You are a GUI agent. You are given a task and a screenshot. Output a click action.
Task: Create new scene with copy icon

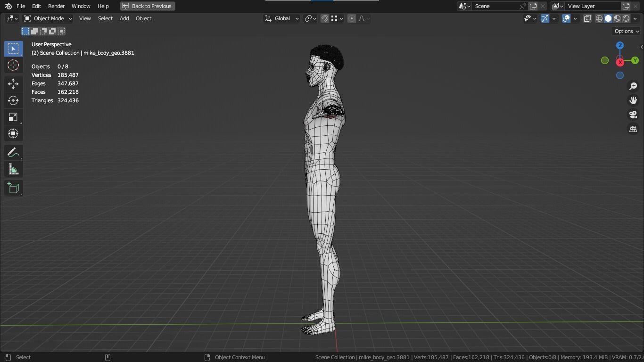pyautogui.click(x=533, y=6)
